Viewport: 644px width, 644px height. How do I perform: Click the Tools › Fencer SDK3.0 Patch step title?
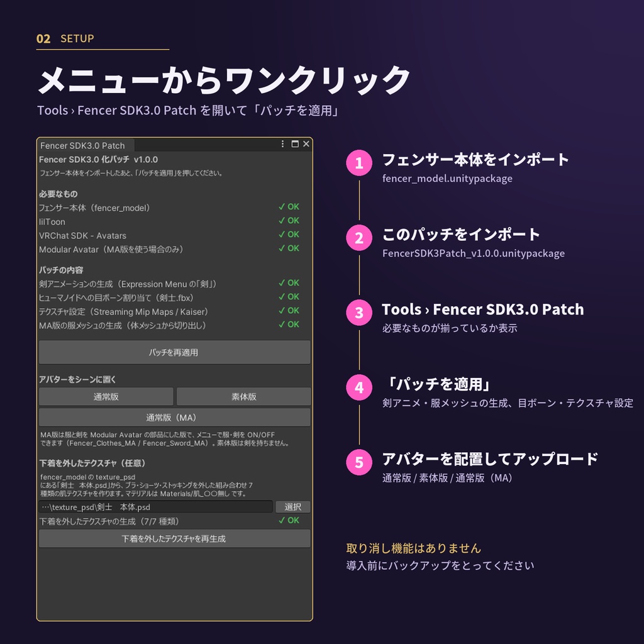pyautogui.click(x=482, y=309)
